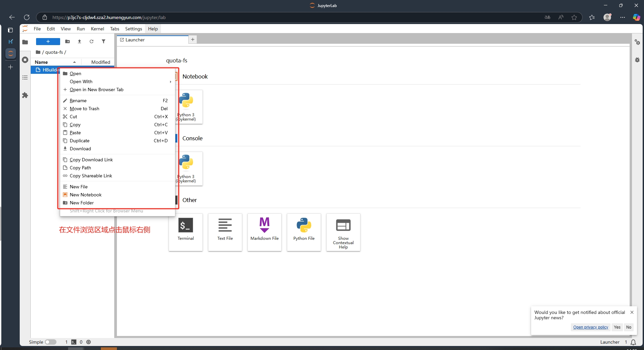The width and height of the screenshot is (644, 350).
Task: Dismiss the Jupyter news notification
Action: click(632, 312)
